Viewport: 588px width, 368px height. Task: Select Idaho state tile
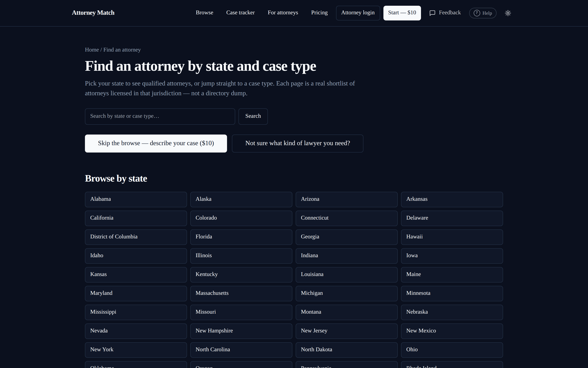136,256
